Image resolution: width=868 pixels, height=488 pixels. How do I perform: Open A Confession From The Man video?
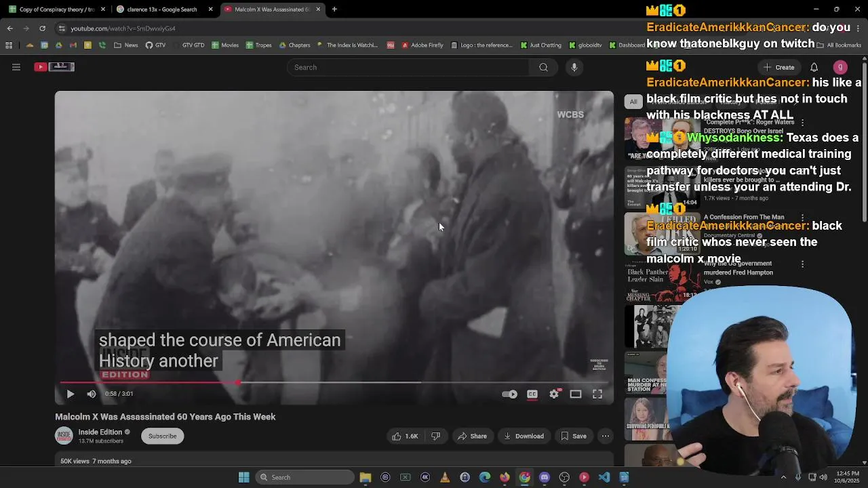click(x=662, y=234)
